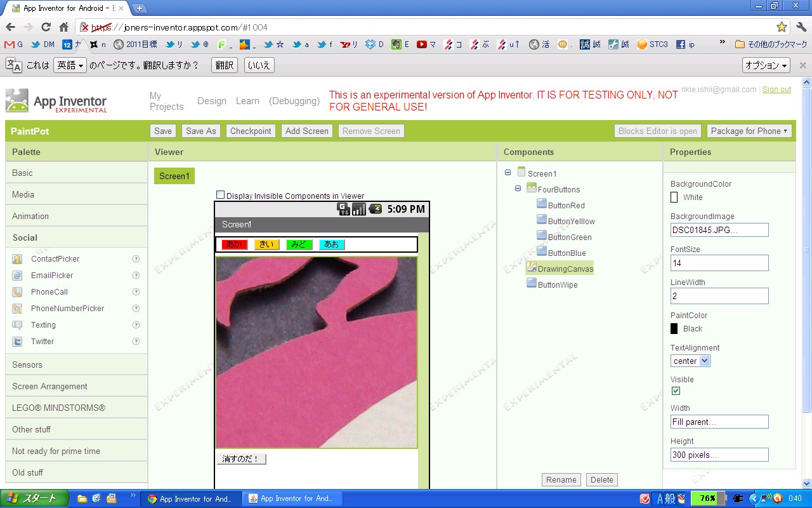Collapse the Screen1 tree node
The height and width of the screenshot is (508, 812).
507,173
